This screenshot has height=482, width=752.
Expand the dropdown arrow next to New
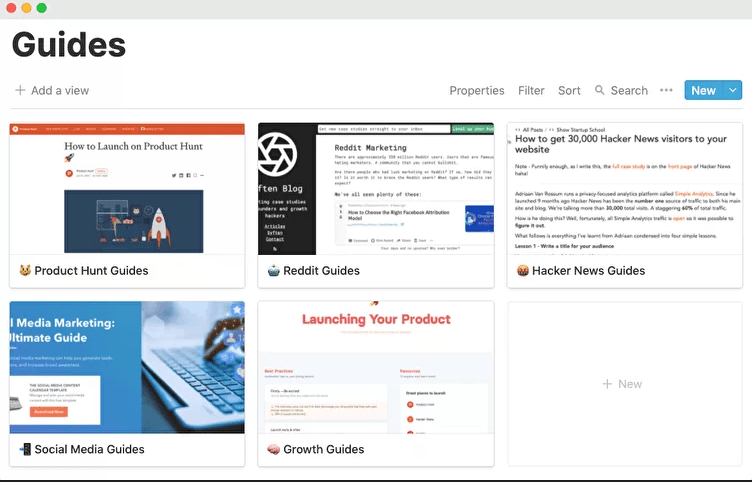[x=733, y=90]
